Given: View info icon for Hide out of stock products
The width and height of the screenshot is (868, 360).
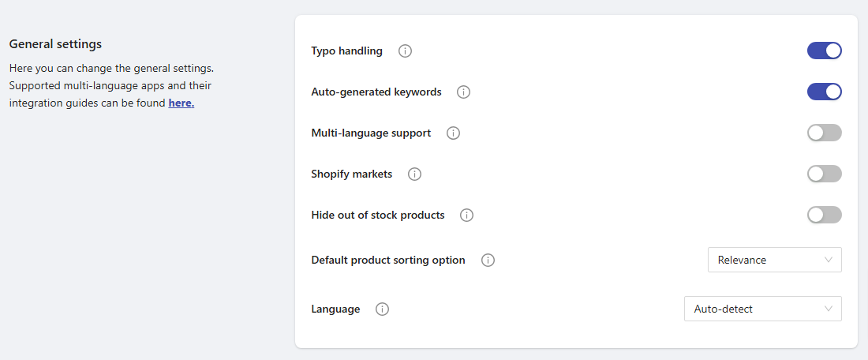Looking at the screenshot, I should [466, 216].
